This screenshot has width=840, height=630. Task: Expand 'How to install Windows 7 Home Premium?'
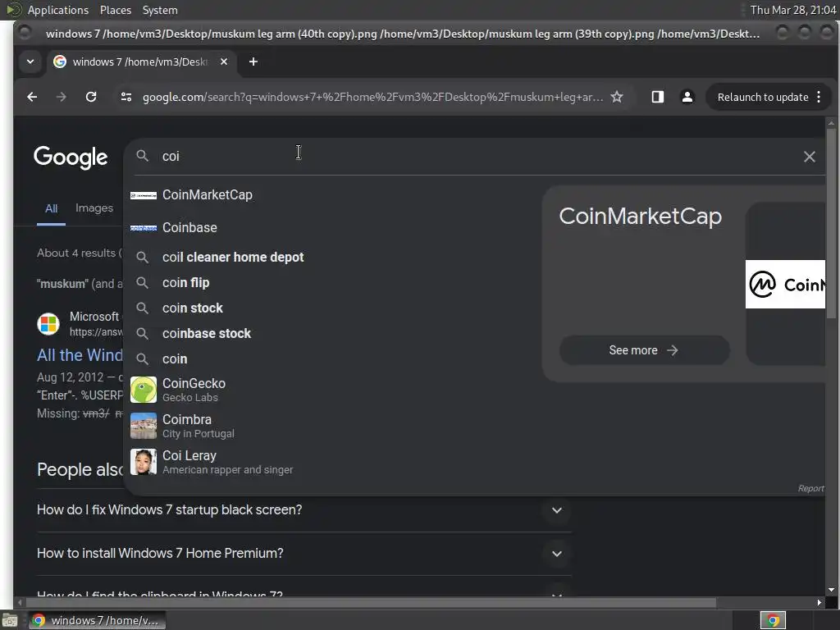304,554
